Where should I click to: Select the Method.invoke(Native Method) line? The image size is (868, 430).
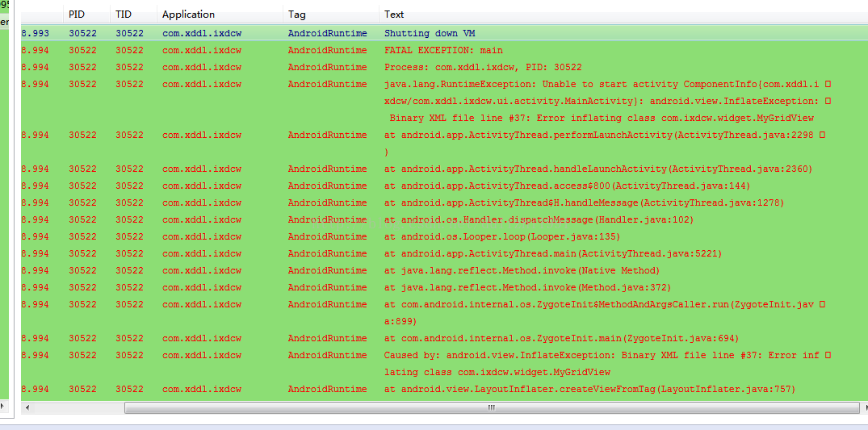point(522,270)
